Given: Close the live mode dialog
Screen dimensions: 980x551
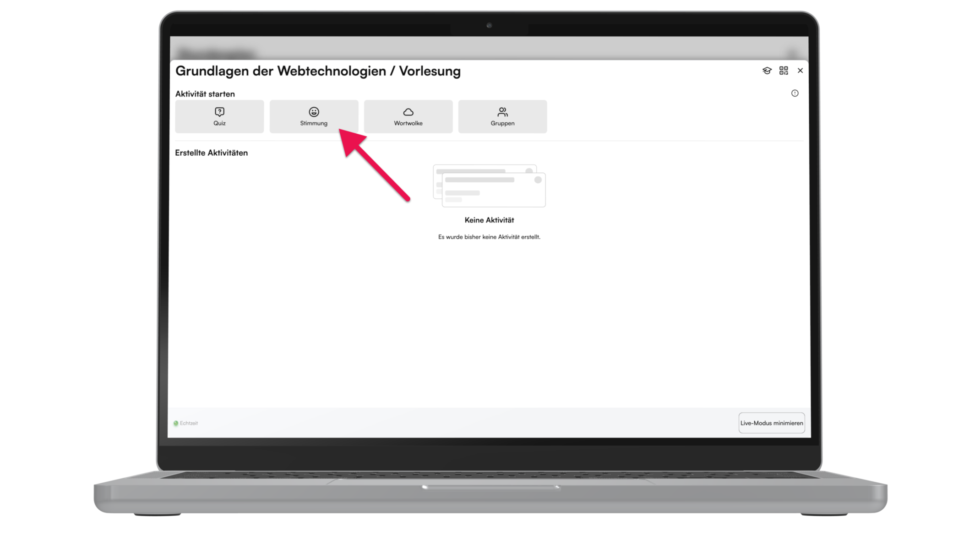Looking at the screenshot, I should [x=800, y=71].
